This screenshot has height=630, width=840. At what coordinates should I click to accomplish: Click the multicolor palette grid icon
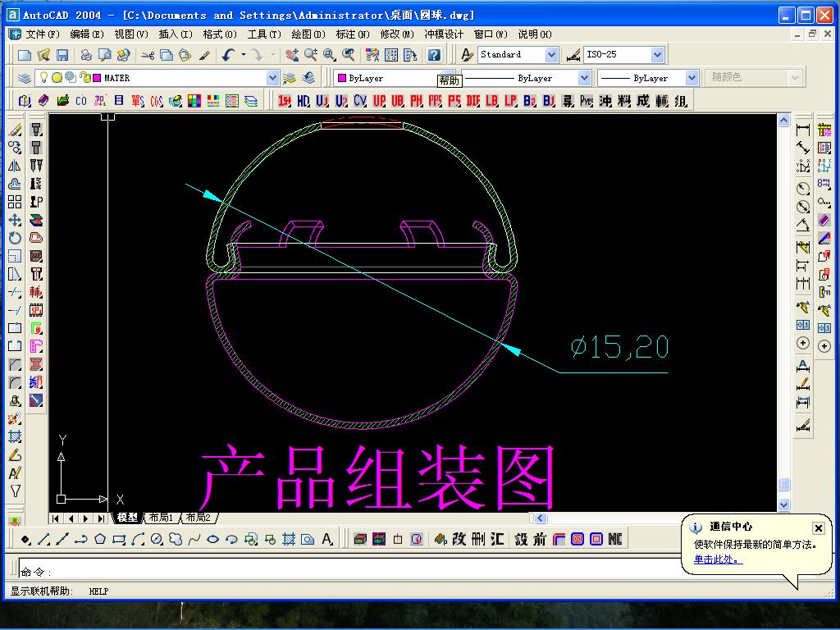[x=194, y=101]
